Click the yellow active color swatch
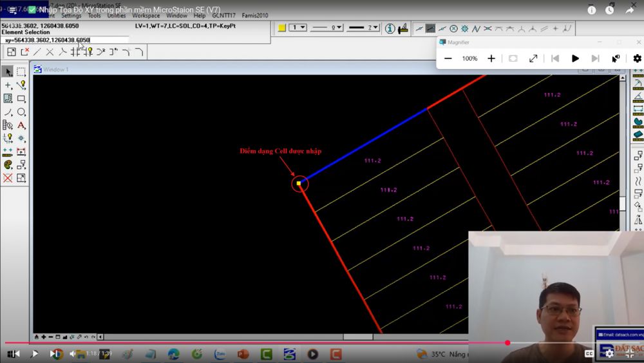Screen dimensions: 644x363 coord(281,28)
